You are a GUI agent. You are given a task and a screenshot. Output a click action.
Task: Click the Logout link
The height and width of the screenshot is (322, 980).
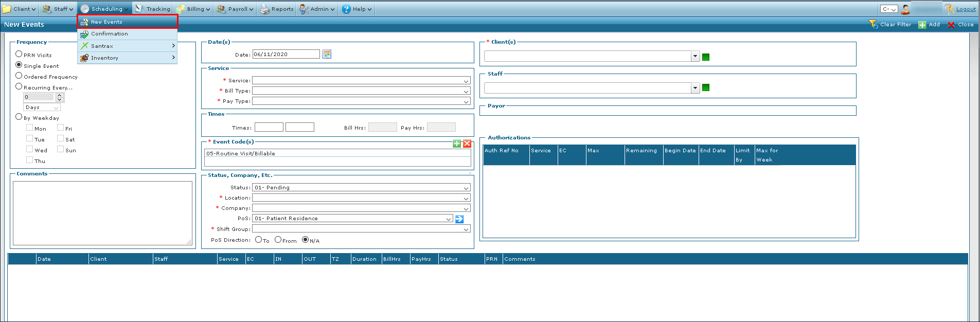click(x=966, y=9)
